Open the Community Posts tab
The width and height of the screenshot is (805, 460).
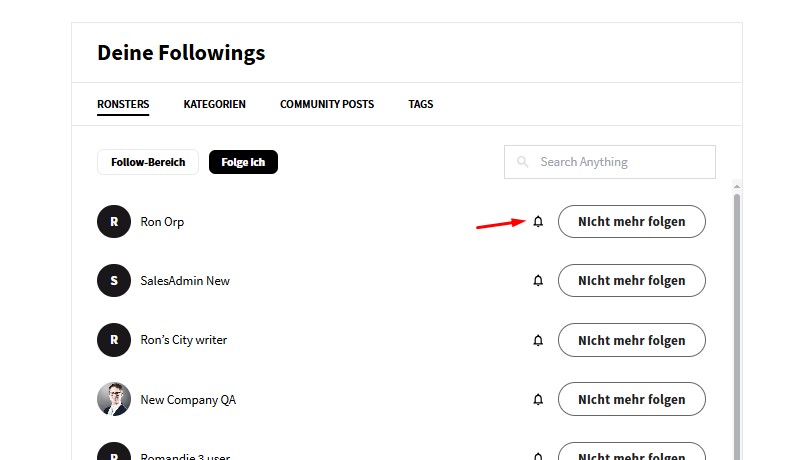point(327,104)
